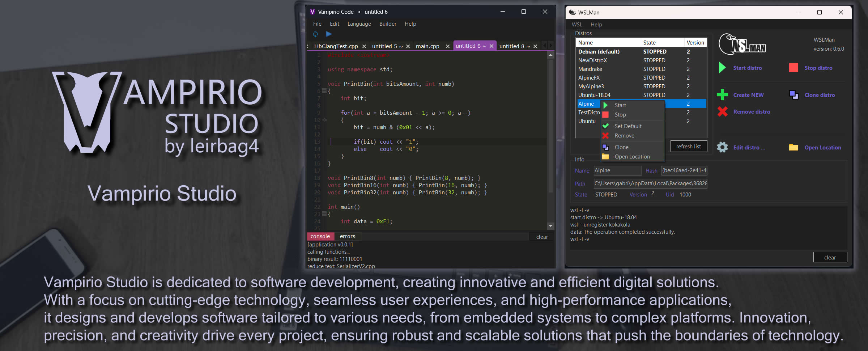This screenshot has width=868, height=351.
Task: Click the red X Remove distro icon
Action: pos(722,112)
